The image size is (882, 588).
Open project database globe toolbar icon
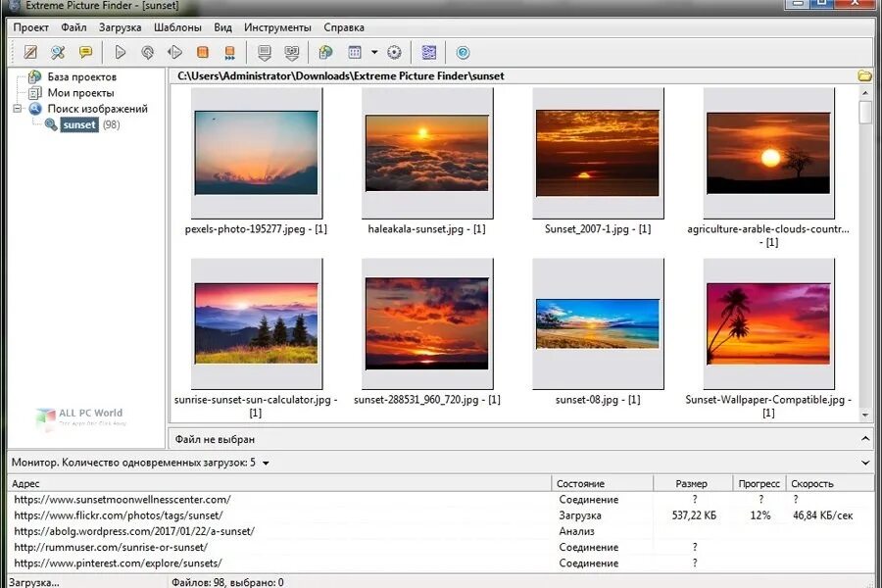click(x=325, y=52)
